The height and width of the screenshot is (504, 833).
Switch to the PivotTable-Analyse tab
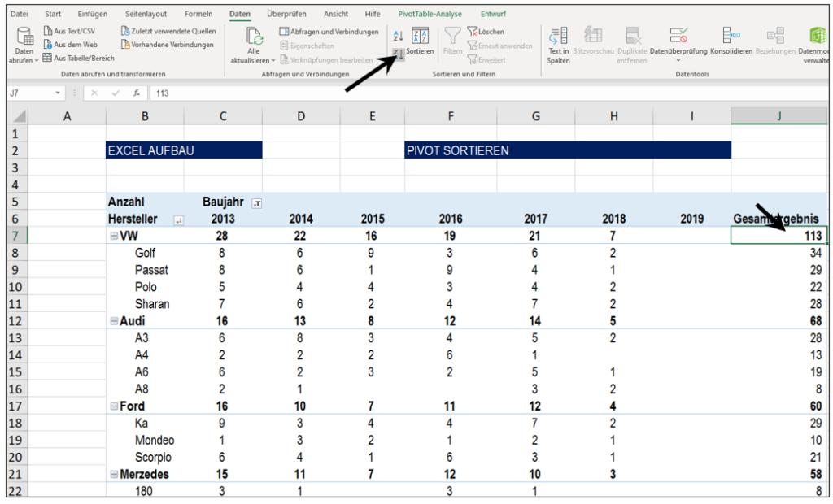click(x=430, y=14)
